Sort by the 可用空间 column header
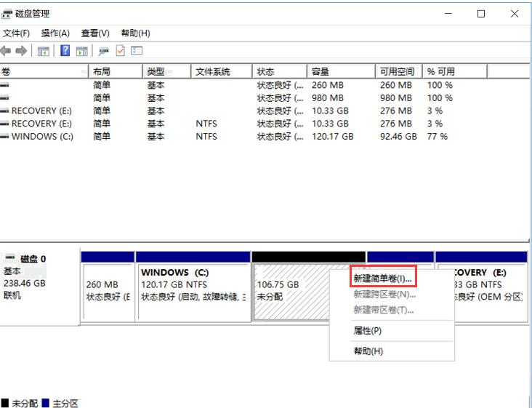The image size is (532, 408). pyautogui.click(x=399, y=71)
